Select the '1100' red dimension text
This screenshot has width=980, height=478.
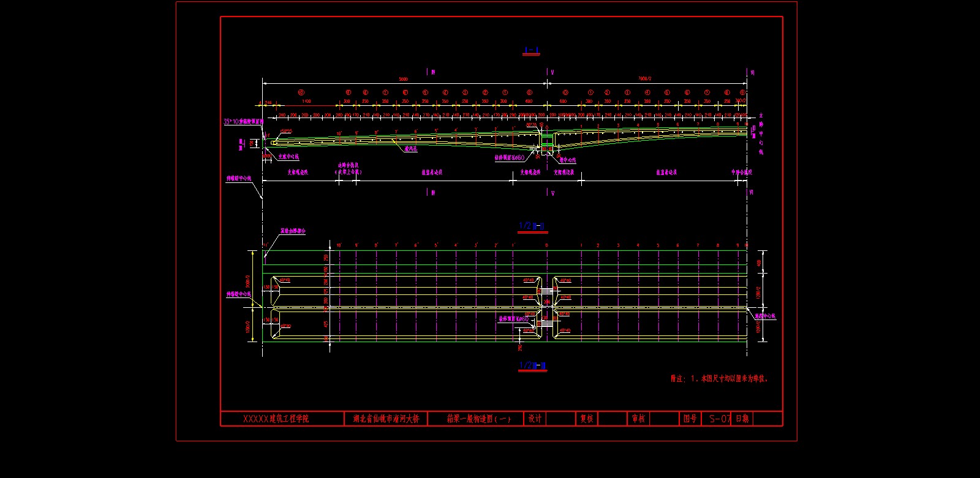306,102
